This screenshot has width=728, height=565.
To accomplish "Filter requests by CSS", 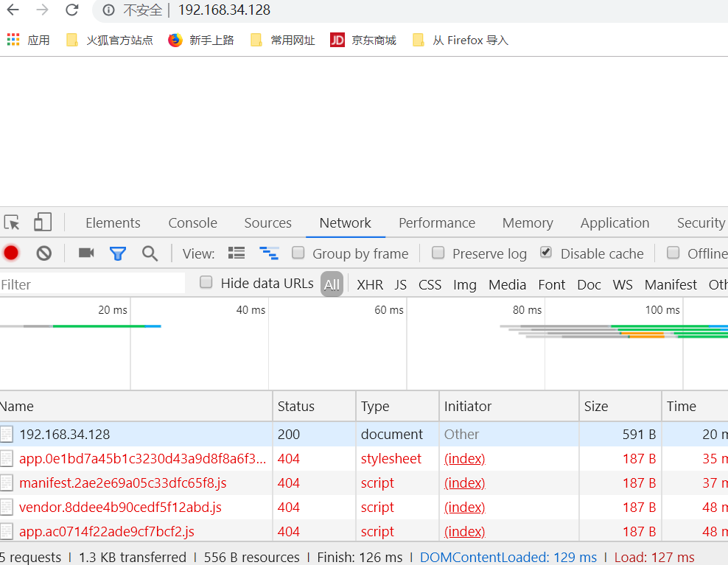I will pyautogui.click(x=430, y=284).
